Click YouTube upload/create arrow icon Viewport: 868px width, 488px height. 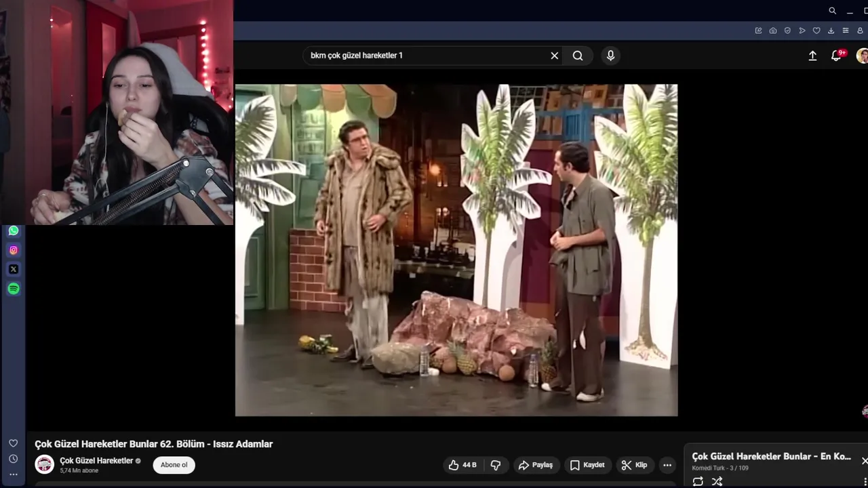pyautogui.click(x=812, y=56)
